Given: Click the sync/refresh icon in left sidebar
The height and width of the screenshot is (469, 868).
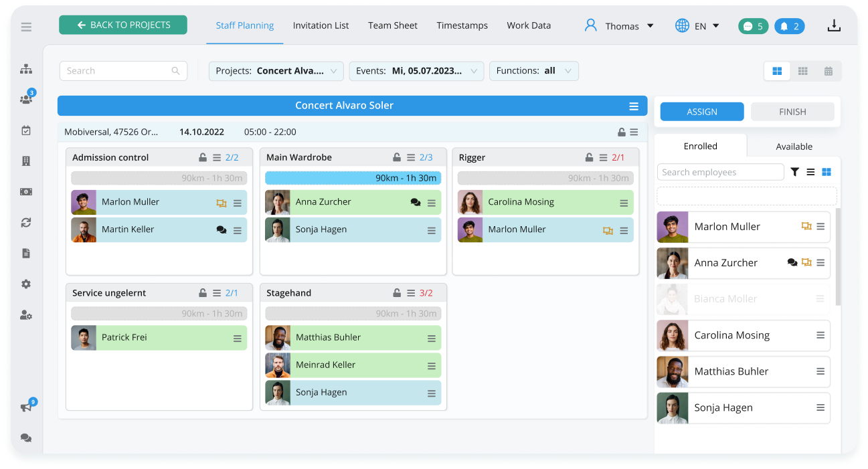Looking at the screenshot, I should click(25, 223).
